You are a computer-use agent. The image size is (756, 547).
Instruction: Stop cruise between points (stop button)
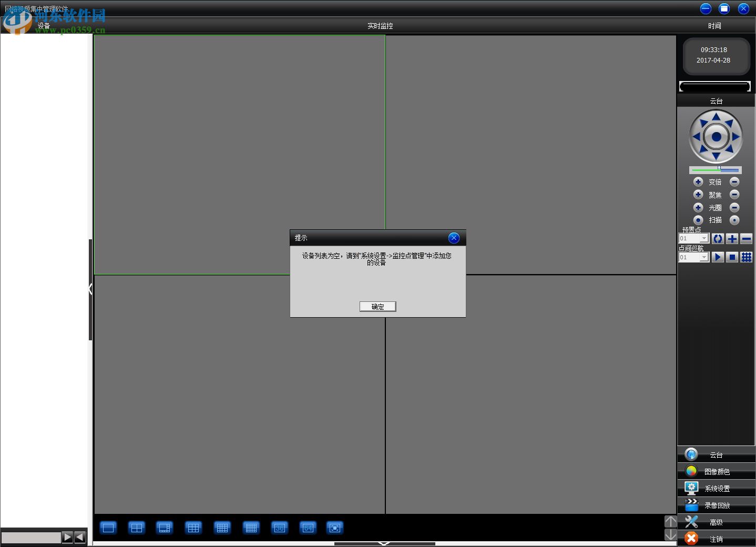(x=732, y=257)
